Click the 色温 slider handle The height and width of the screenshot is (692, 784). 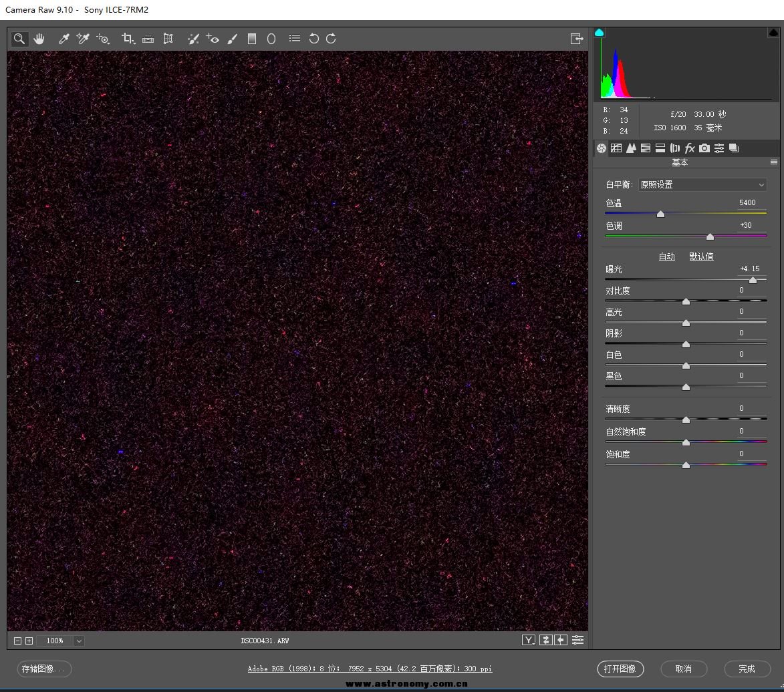coord(660,214)
